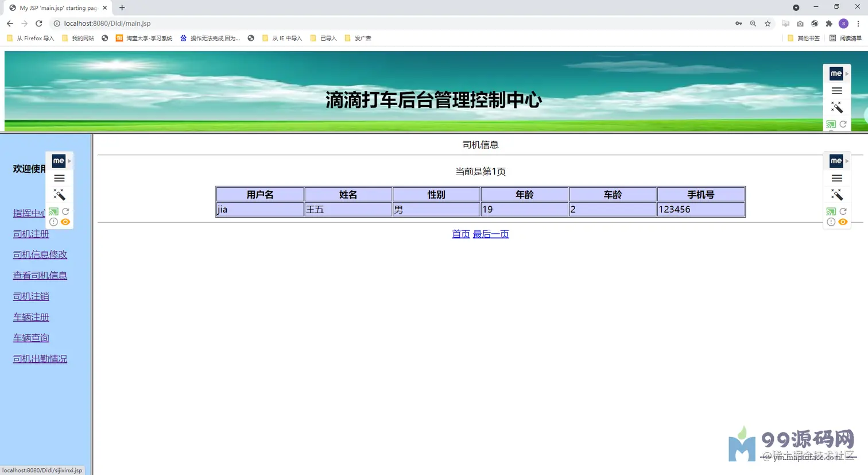
Task: Click the 手机号 column header
Action: click(701, 195)
